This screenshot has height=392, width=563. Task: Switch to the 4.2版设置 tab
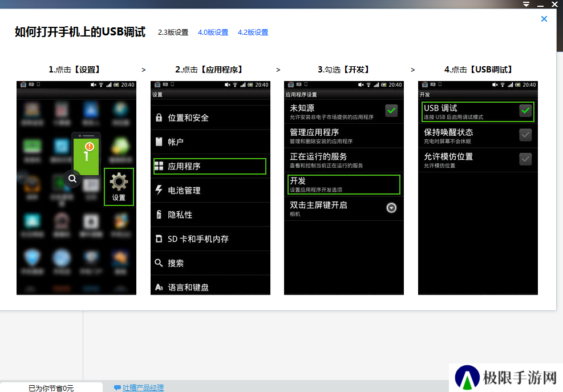(x=253, y=33)
